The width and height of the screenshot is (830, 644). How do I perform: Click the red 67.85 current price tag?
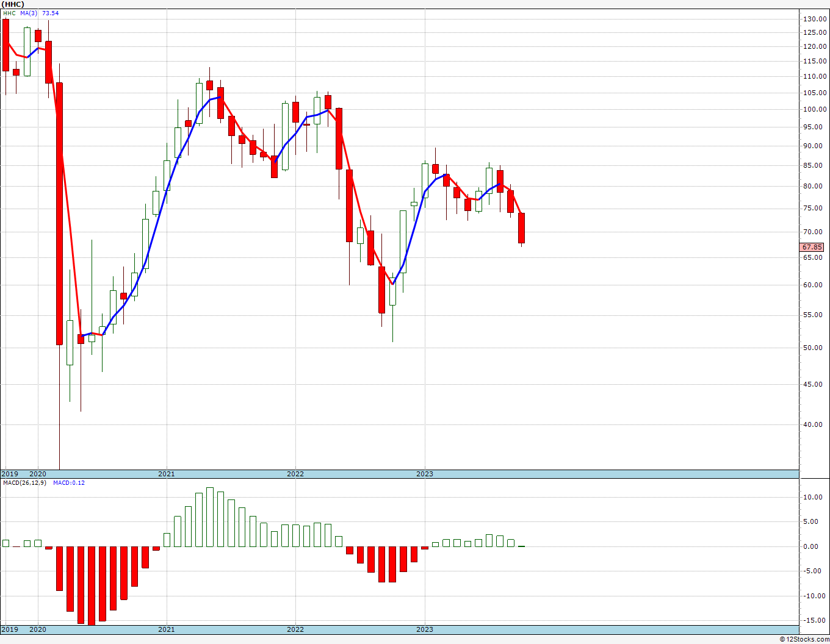(812, 247)
